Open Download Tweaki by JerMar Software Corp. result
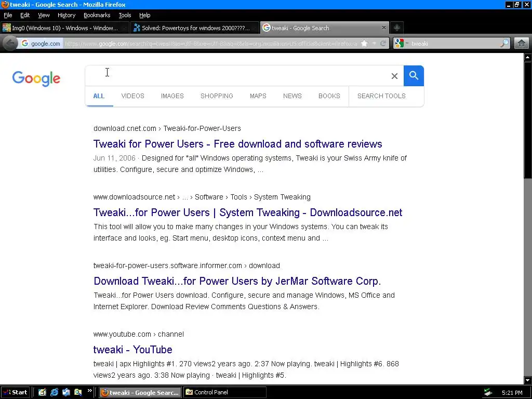This screenshot has height=399, width=532. 237,281
